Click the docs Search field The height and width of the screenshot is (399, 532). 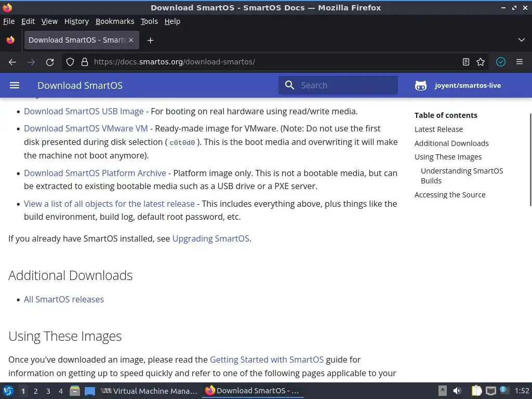coord(338,85)
